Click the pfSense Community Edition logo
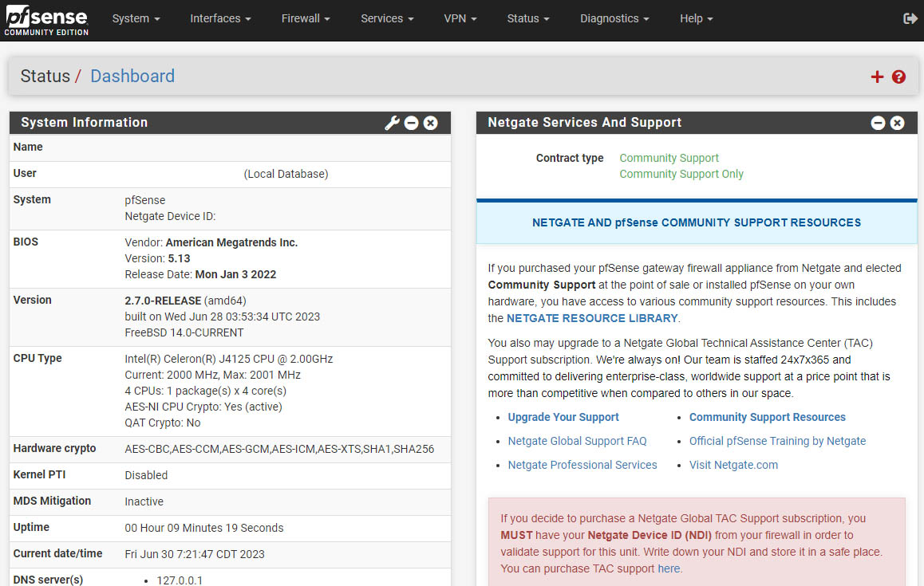 [x=46, y=21]
